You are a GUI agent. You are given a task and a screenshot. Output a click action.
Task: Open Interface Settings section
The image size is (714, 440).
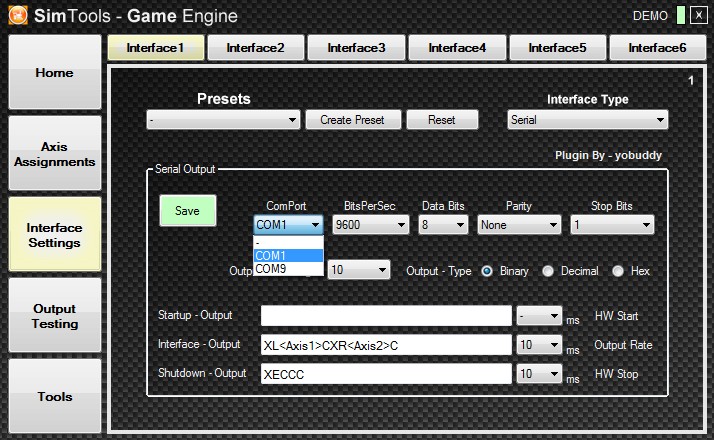pyautogui.click(x=55, y=235)
